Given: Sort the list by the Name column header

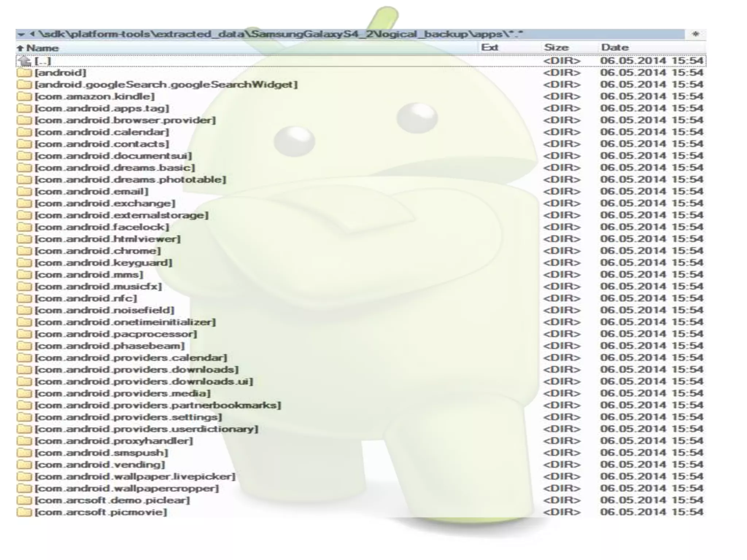Looking at the screenshot, I should [42, 48].
